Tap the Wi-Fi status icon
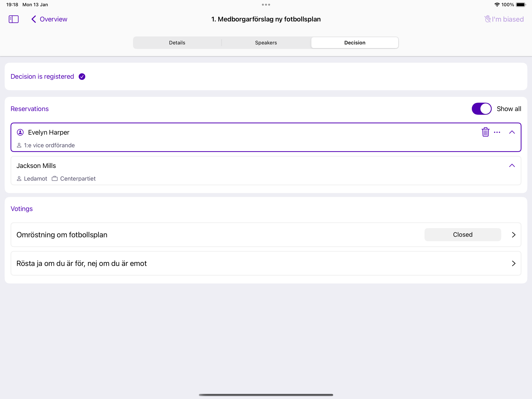This screenshot has width=532, height=399. [x=497, y=5]
